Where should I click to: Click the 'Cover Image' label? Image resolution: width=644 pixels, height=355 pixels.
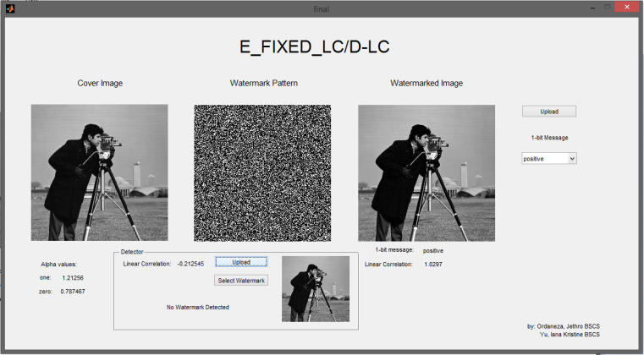click(x=100, y=83)
